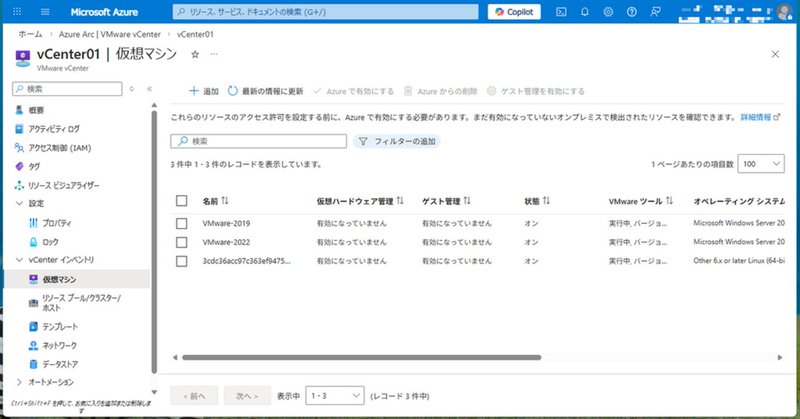800x419 pixels.
Task: Go to Azure Arc | VMware vCenter breadcrumb
Action: coord(110,34)
